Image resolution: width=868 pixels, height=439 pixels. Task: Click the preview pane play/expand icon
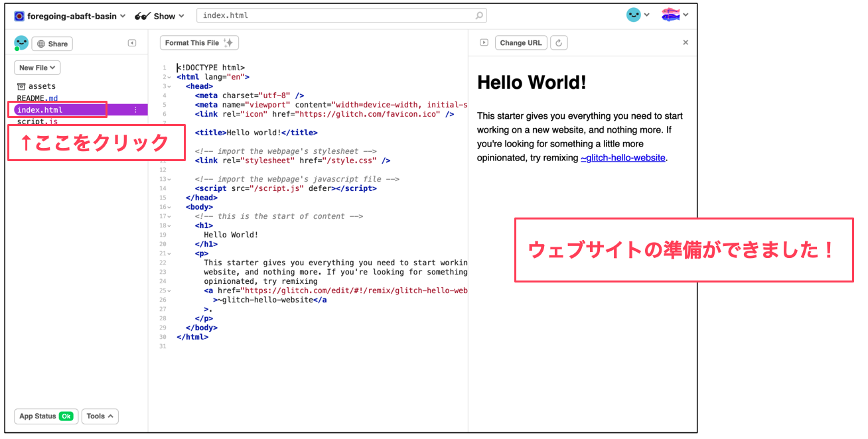[484, 43]
